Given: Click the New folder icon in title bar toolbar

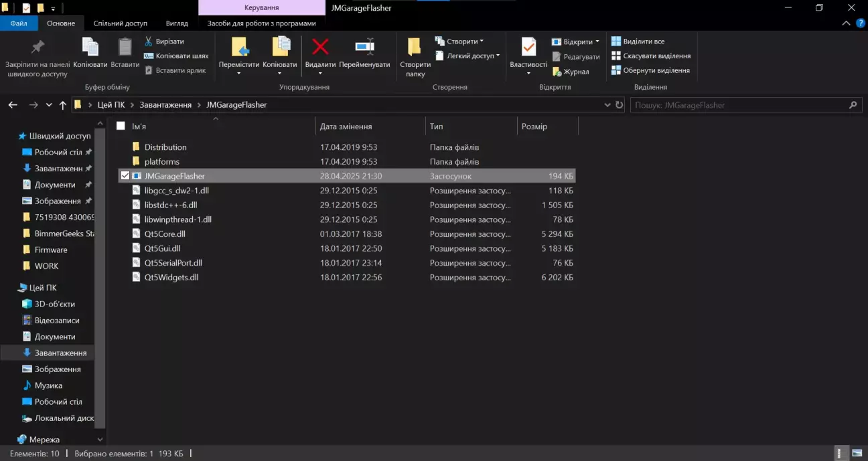Looking at the screenshot, I should pyautogui.click(x=40, y=8).
